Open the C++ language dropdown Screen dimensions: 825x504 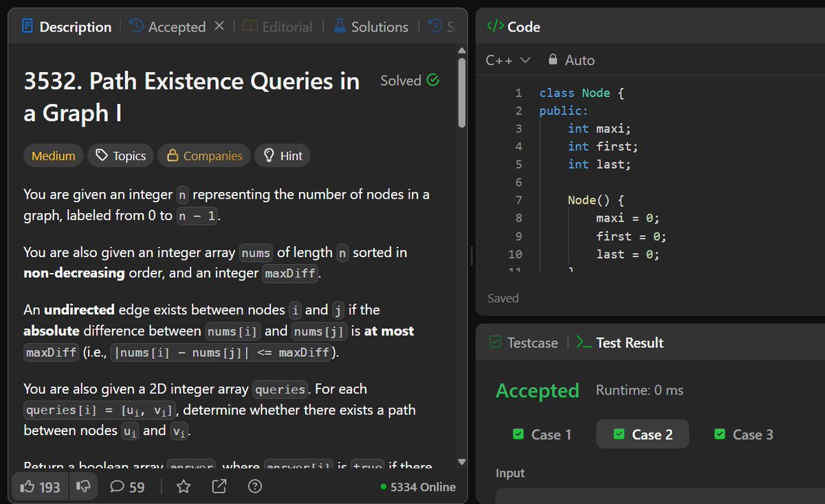coord(508,60)
